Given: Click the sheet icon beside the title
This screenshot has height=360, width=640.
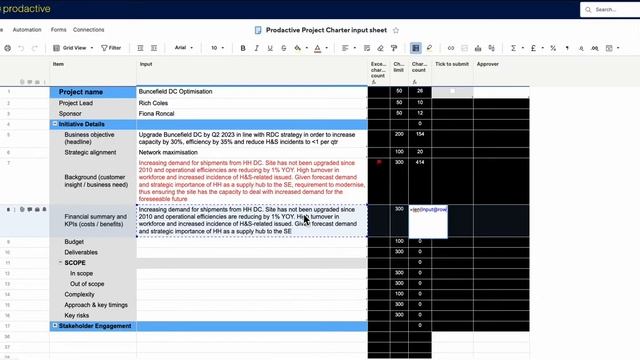Looking at the screenshot, I should (258, 30).
